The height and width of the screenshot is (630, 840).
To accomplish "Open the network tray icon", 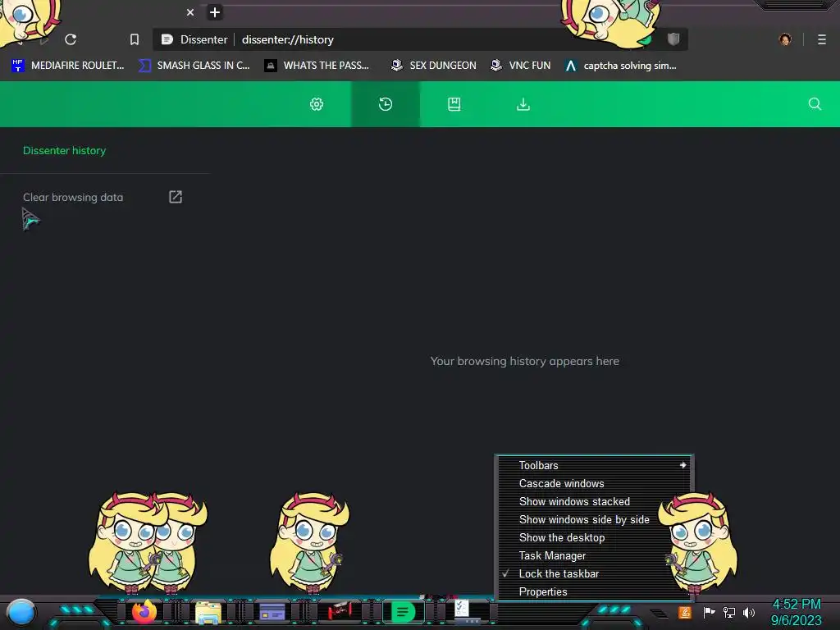I will pos(729,612).
